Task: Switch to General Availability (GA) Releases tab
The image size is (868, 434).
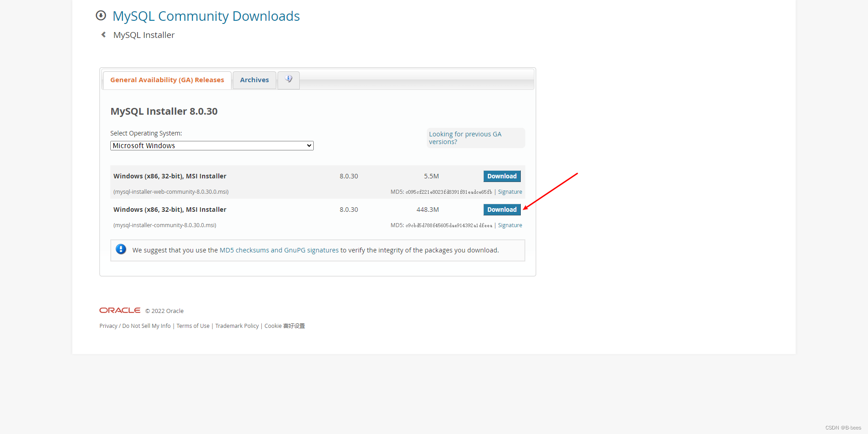Action: [x=167, y=80]
